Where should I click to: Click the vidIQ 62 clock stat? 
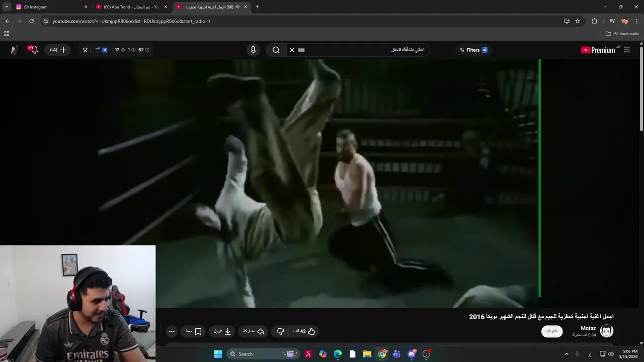(x=144, y=50)
